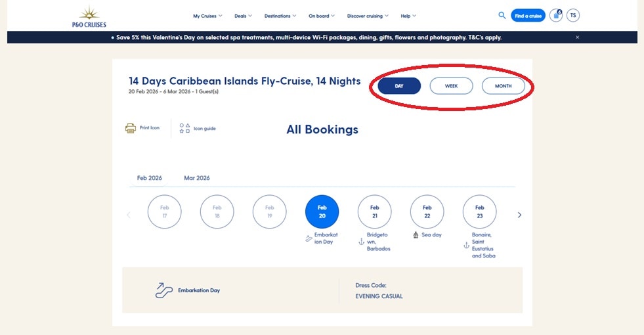Expand the Discover cruising dropdown
This screenshot has height=335, width=644.
point(368,16)
